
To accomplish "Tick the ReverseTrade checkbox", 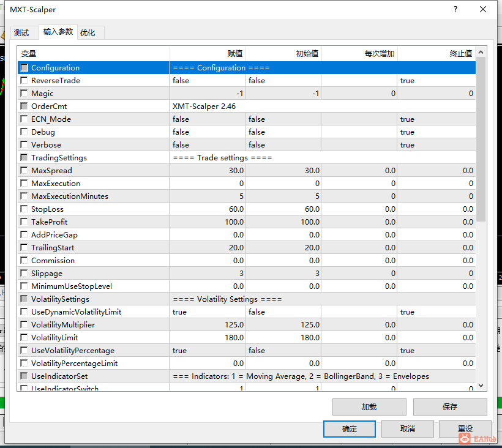I will (24, 80).
